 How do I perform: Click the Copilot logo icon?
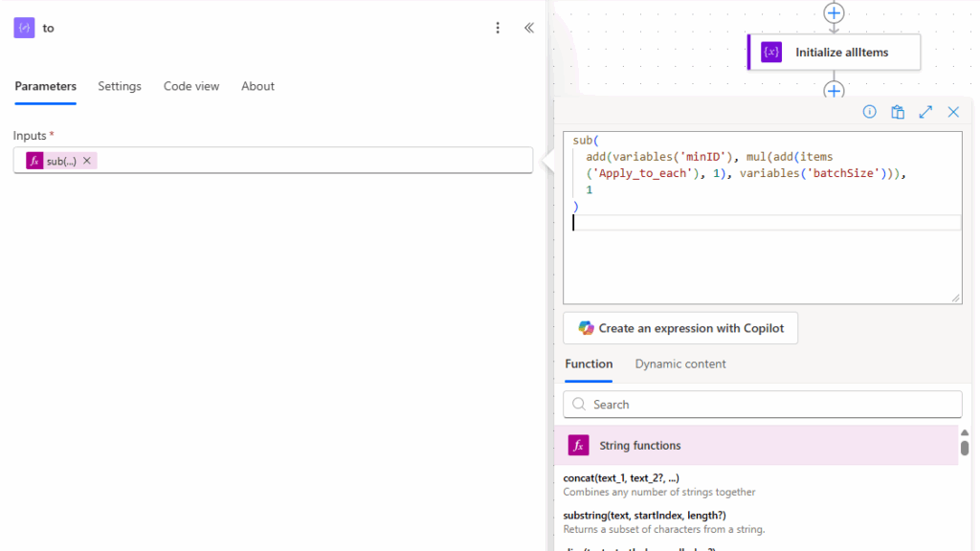pyautogui.click(x=586, y=328)
